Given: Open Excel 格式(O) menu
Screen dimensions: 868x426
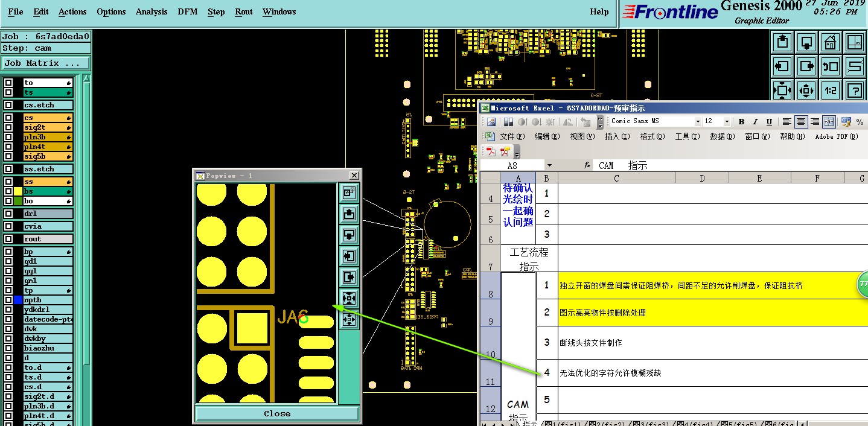Looking at the screenshot, I should (653, 136).
